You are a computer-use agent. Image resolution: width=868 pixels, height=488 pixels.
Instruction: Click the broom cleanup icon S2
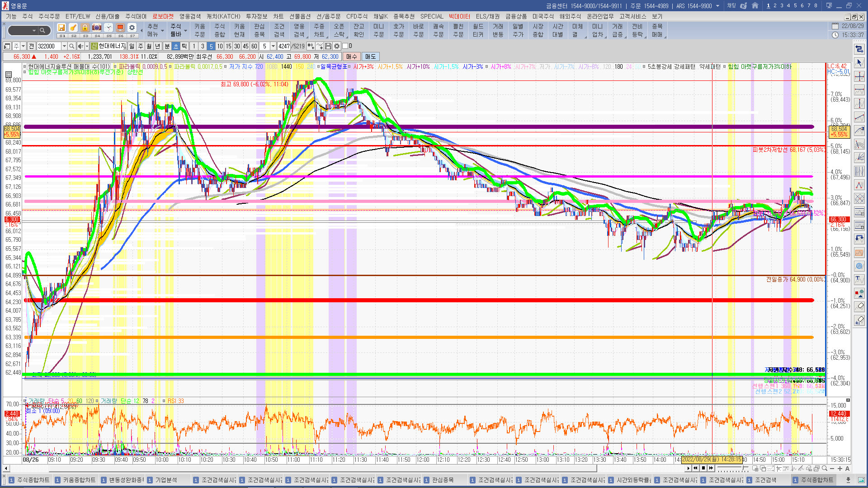coord(73,28)
